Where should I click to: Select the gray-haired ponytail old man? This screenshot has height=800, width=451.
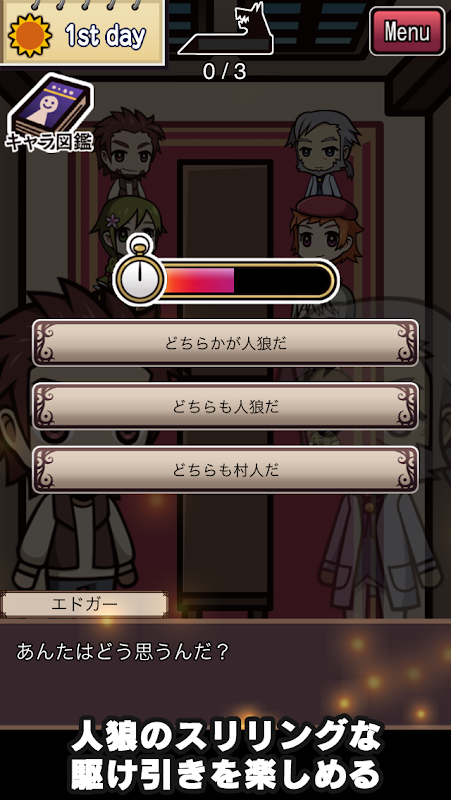click(x=323, y=154)
